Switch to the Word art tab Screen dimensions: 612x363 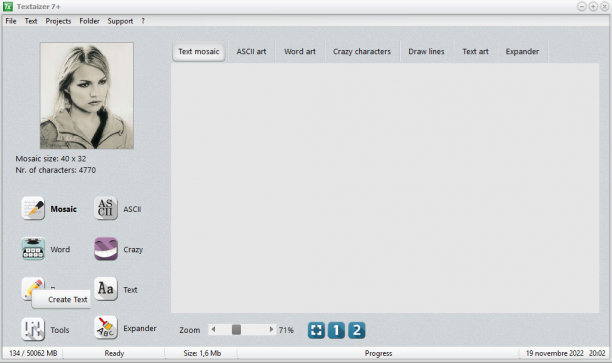300,52
